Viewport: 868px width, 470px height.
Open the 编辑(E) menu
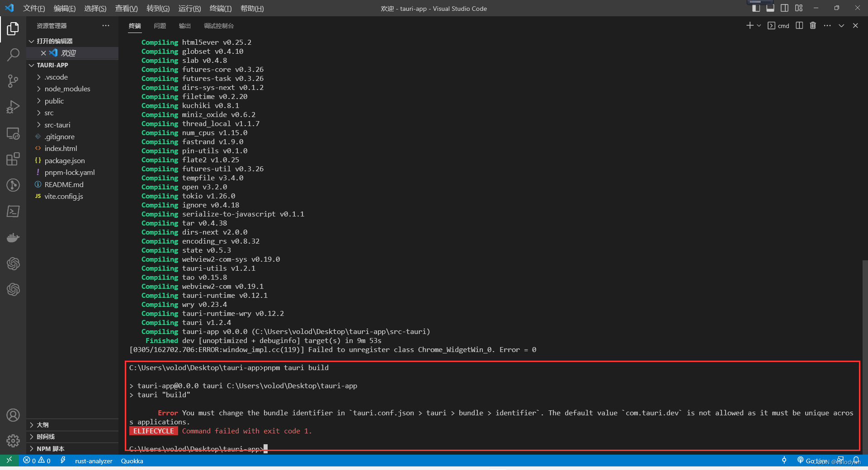click(x=65, y=8)
